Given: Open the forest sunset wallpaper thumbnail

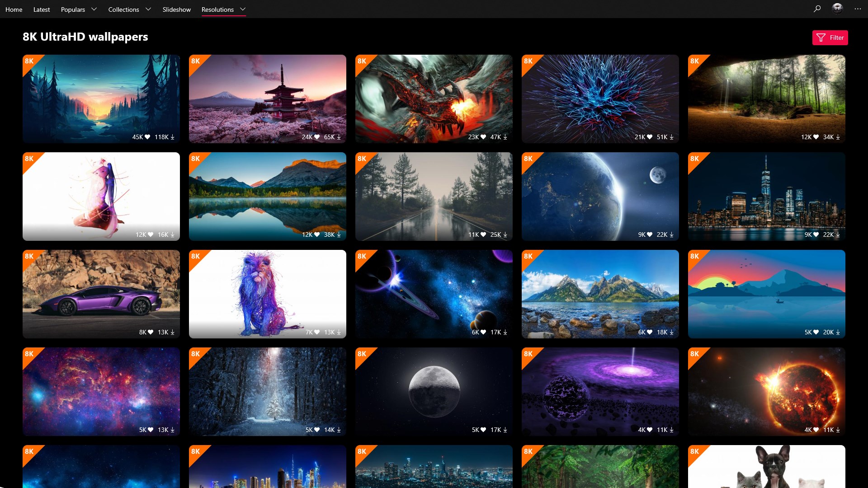Looking at the screenshot, I should [101, 99].
